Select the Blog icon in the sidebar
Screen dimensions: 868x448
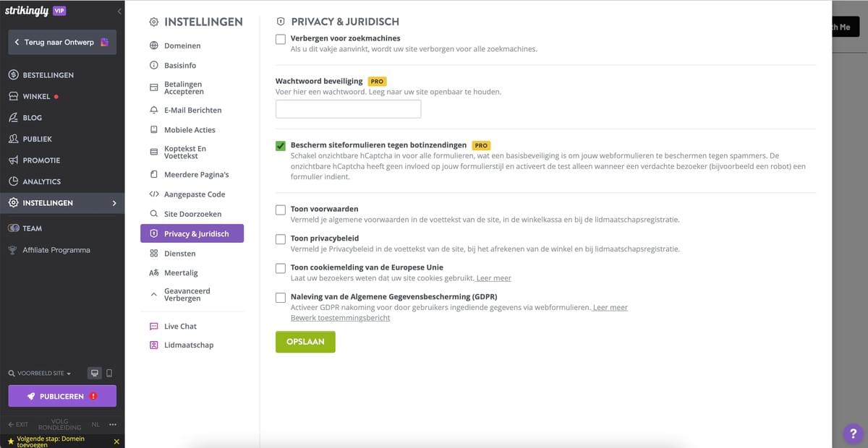point(13,117)
